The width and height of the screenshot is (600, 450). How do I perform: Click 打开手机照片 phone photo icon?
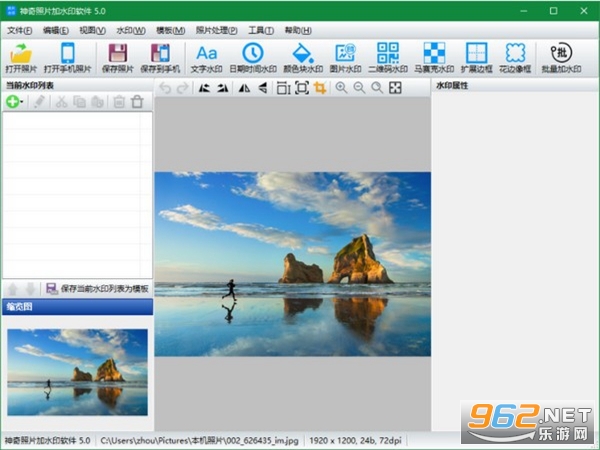coord(68,58)
